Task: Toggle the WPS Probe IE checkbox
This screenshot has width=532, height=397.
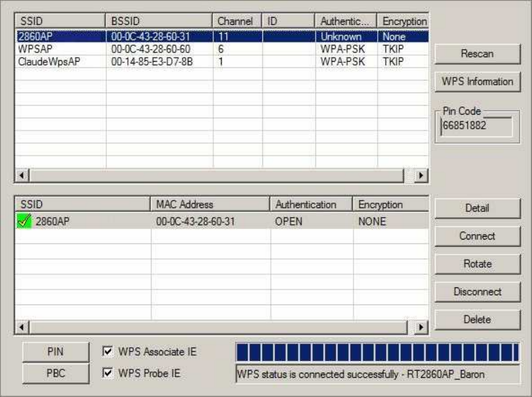Action: tap(108, 373)
